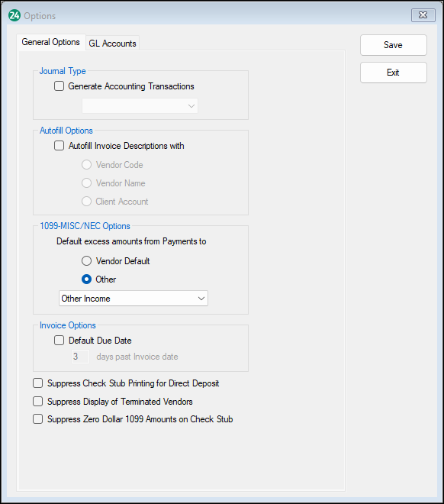Toggle Suppress Display of Terminated Vendors

[38, 401]
